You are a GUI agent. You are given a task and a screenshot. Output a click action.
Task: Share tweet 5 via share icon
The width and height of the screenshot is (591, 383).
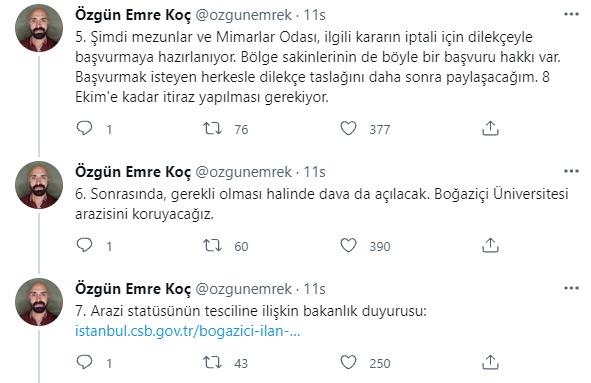click(x=490, y=128)
